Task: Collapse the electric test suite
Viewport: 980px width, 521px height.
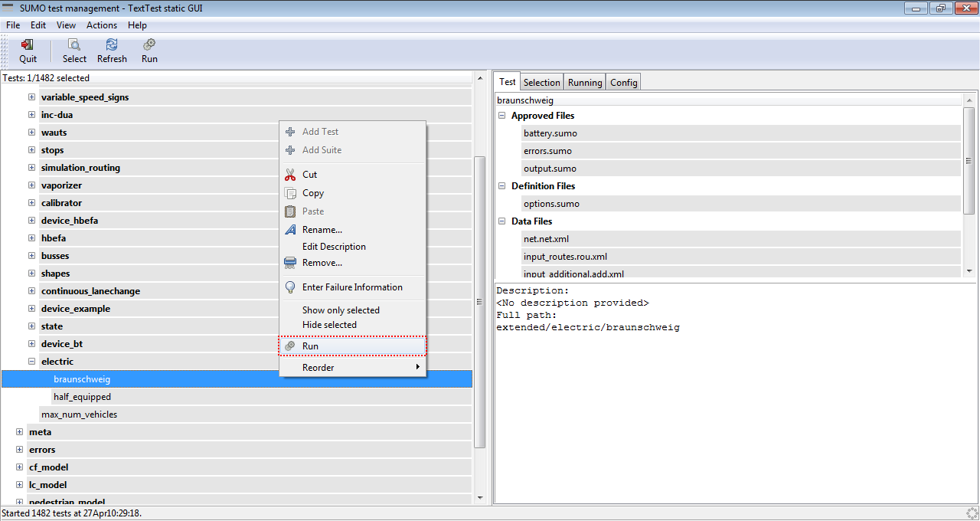Action: coord(31,362)
